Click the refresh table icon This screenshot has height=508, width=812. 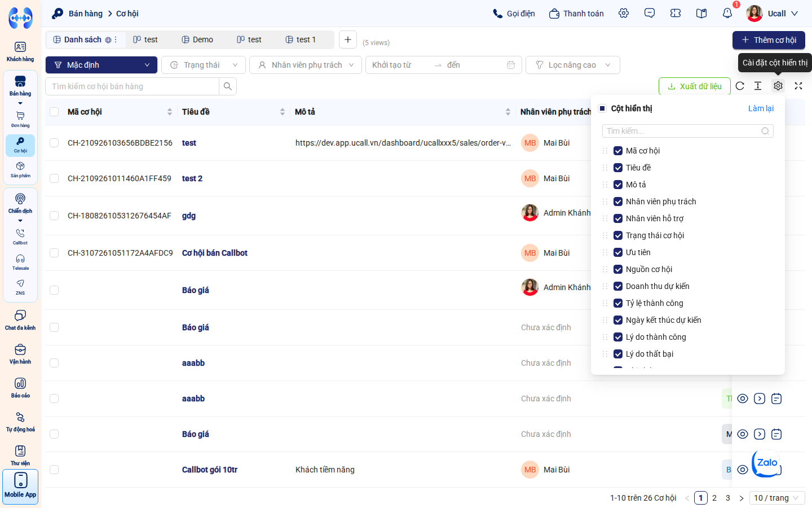tap(740, 86)
